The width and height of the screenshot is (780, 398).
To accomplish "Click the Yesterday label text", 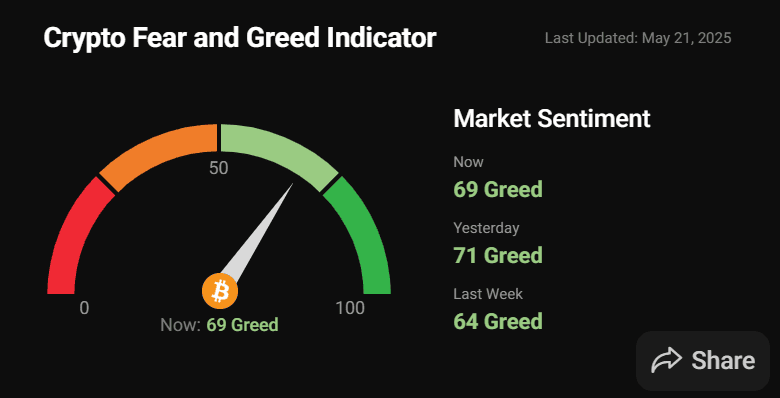I will coord(486,228).
